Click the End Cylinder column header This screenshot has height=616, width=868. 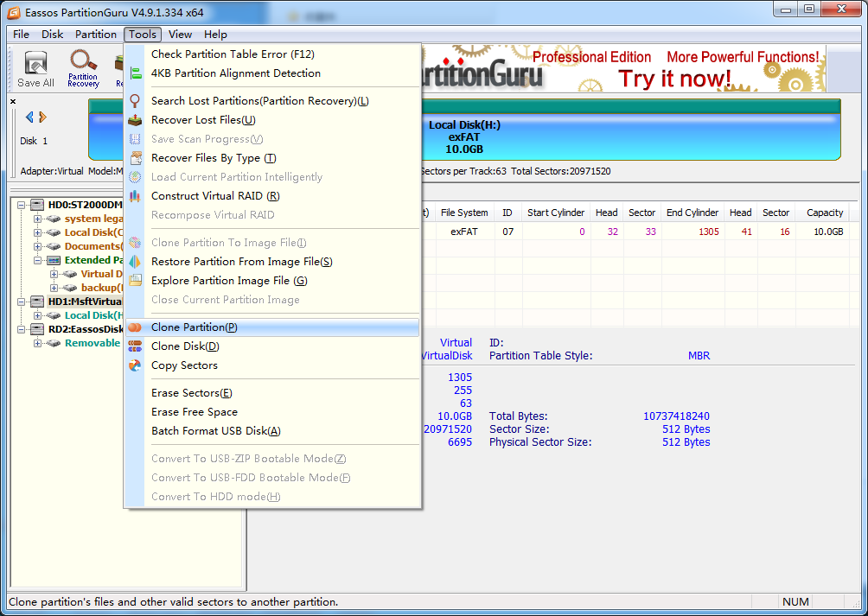[x=692, y=213]
